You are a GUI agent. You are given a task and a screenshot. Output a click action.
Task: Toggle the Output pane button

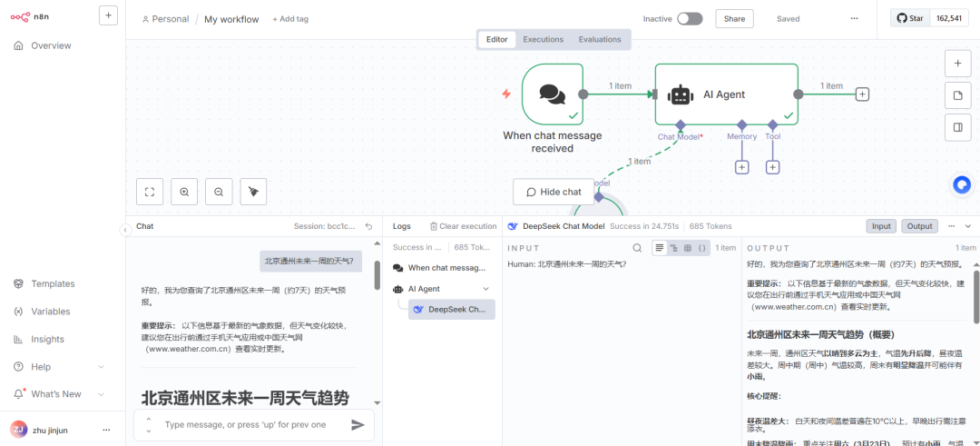click(x=919, y=226)
